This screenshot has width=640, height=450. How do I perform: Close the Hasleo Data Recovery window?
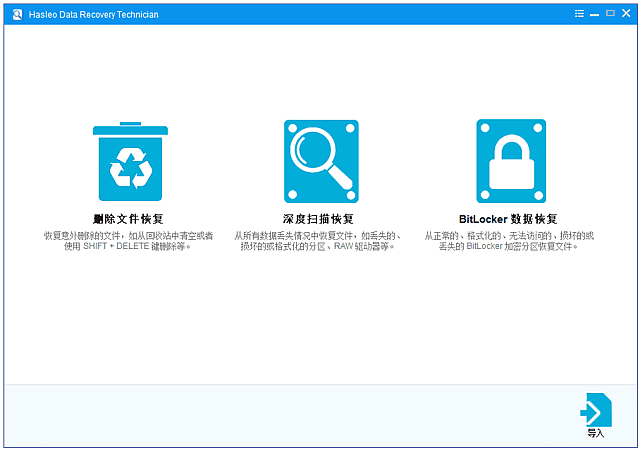point(626,14)
